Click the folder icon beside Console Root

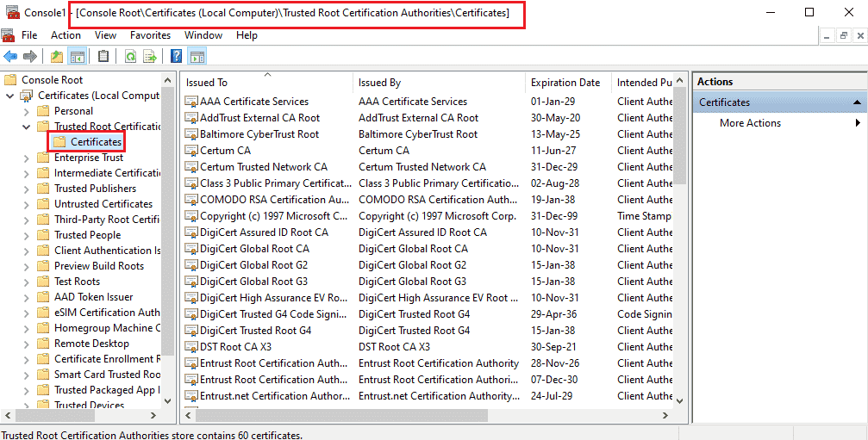coord(10,79)
